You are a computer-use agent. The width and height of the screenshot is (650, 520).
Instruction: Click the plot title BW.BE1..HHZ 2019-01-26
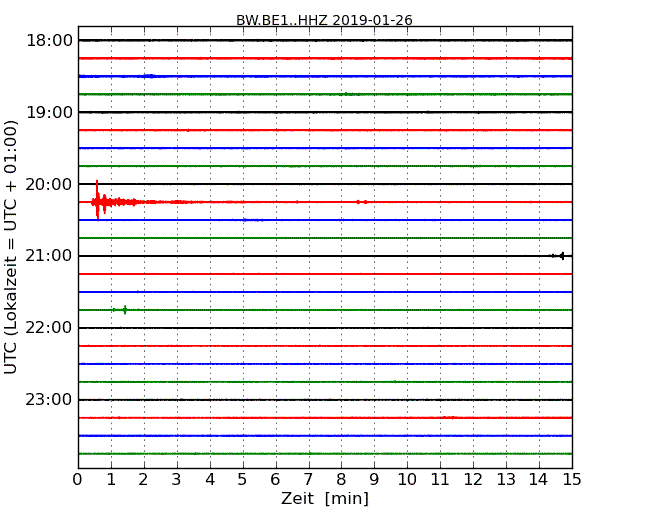(324, 20)
